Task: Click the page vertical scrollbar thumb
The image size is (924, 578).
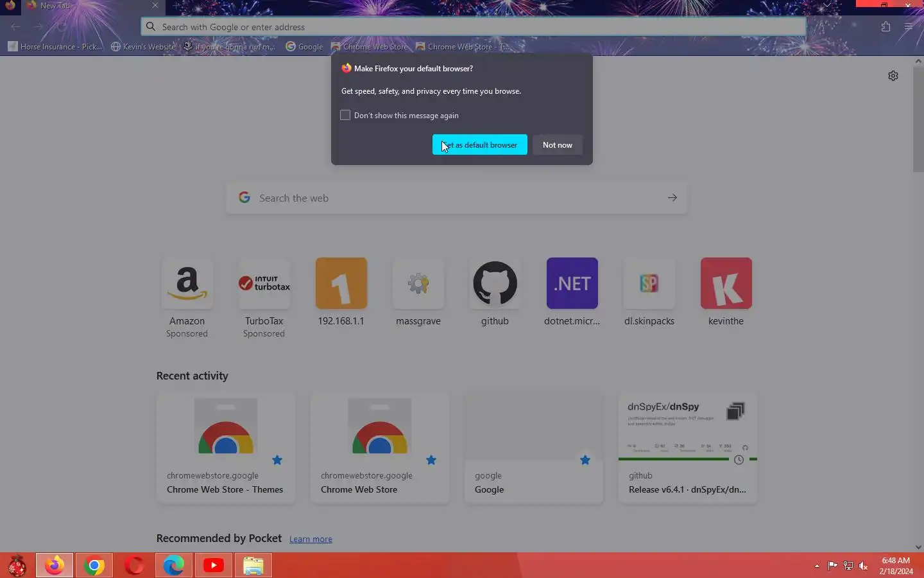Action: click(x=918, y=119)
